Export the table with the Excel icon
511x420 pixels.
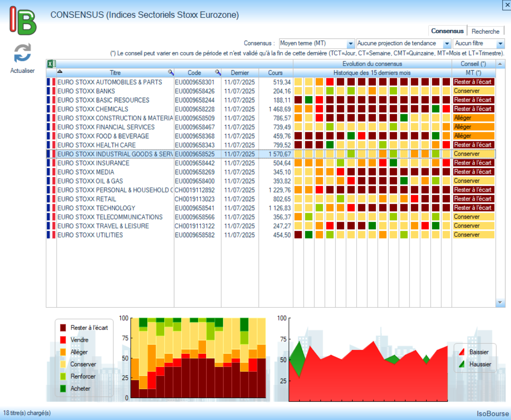click(x=51, y=64)
